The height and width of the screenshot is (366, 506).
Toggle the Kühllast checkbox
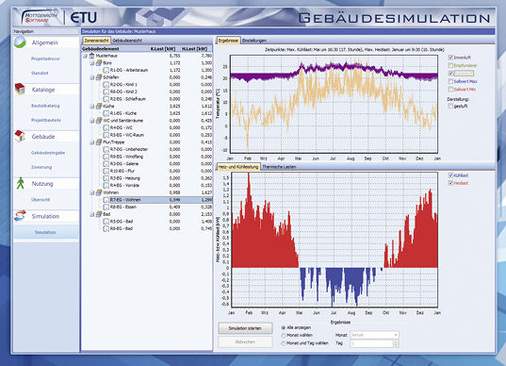point(451,175)
